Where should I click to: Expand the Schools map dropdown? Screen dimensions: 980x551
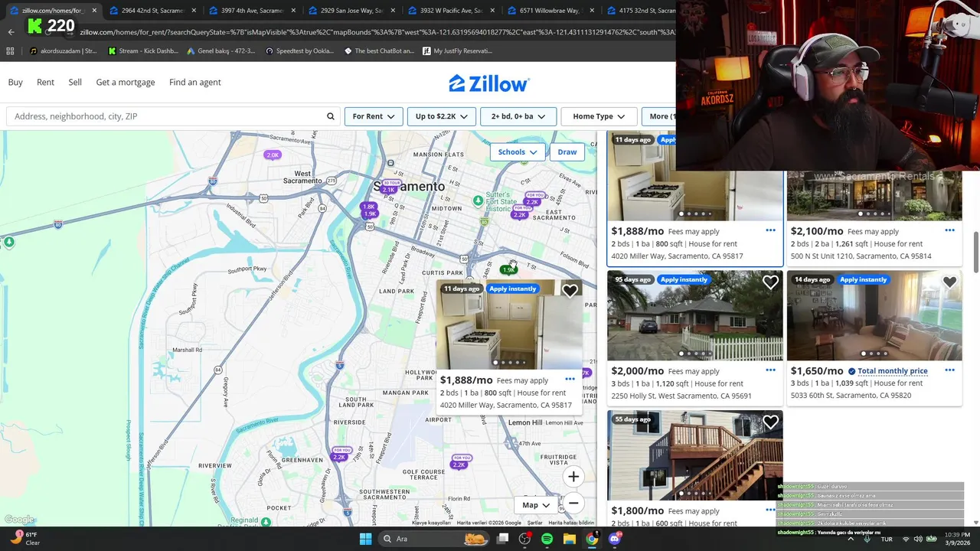tap(518, 152)
